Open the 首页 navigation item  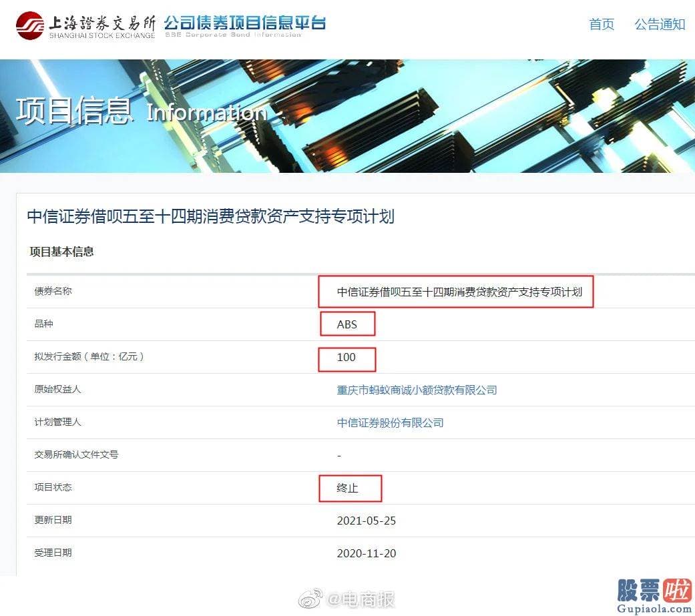click(x=602, y=24)
